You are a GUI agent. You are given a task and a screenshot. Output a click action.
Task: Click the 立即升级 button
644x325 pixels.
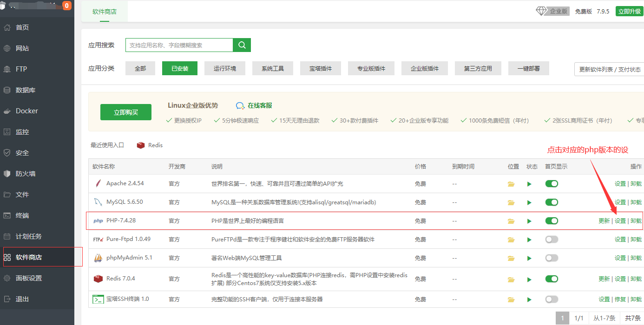tap(630, 12)
